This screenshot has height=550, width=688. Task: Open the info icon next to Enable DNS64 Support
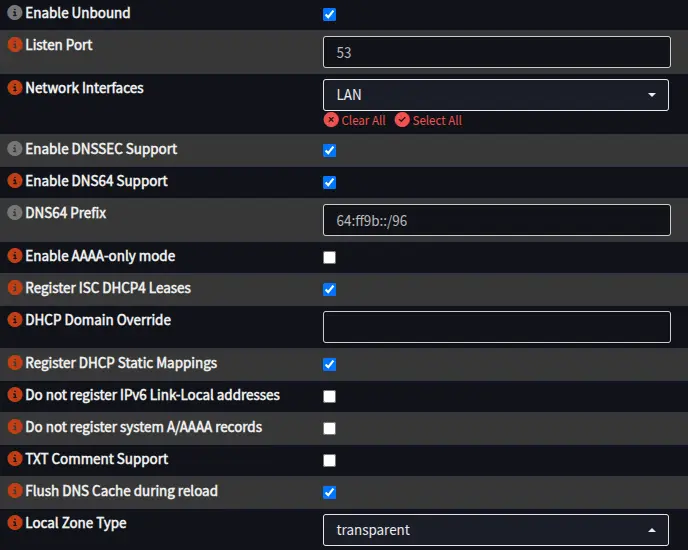[15, 181]
